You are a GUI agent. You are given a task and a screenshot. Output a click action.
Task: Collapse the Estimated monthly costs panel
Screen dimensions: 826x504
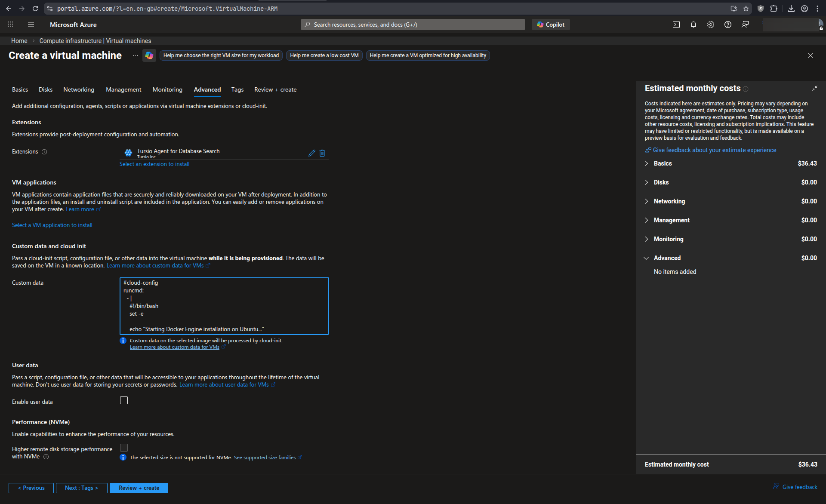(814, 88)
